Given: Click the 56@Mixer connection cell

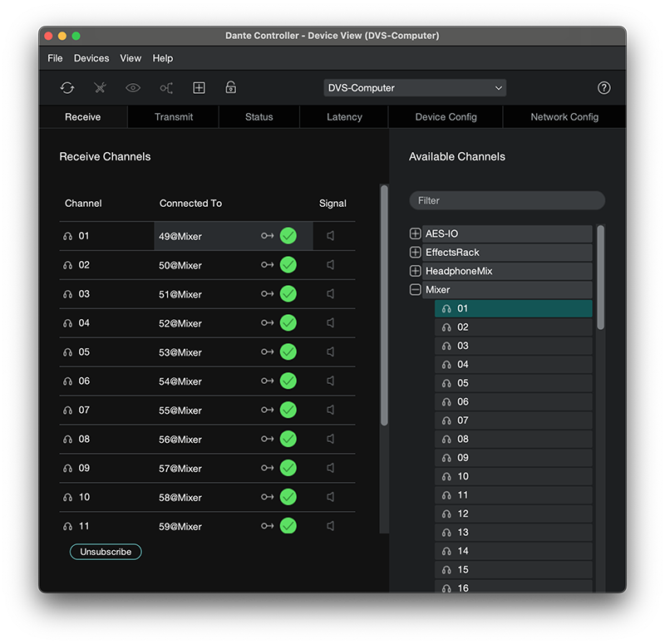Looking at the screenshot, I should click(234, 440).
